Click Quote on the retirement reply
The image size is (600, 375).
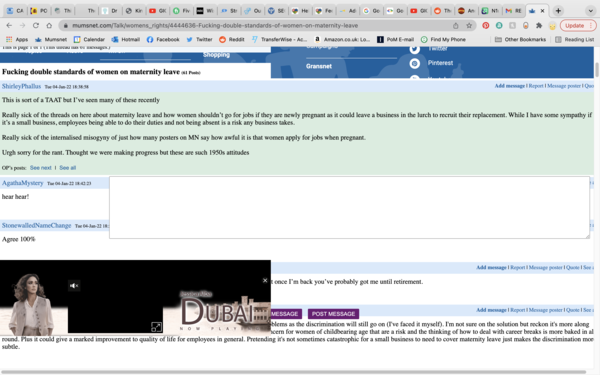pyautogui.click(x=572, y=267)
